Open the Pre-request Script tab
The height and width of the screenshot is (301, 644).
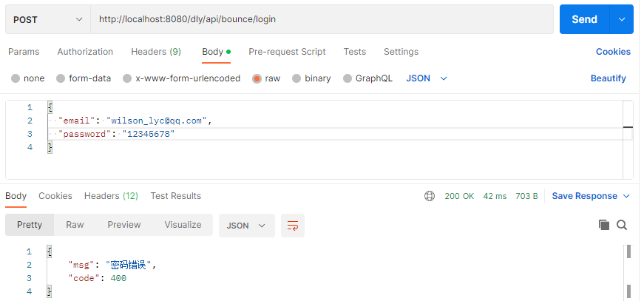pyautogui.click(x=287, y=52)
